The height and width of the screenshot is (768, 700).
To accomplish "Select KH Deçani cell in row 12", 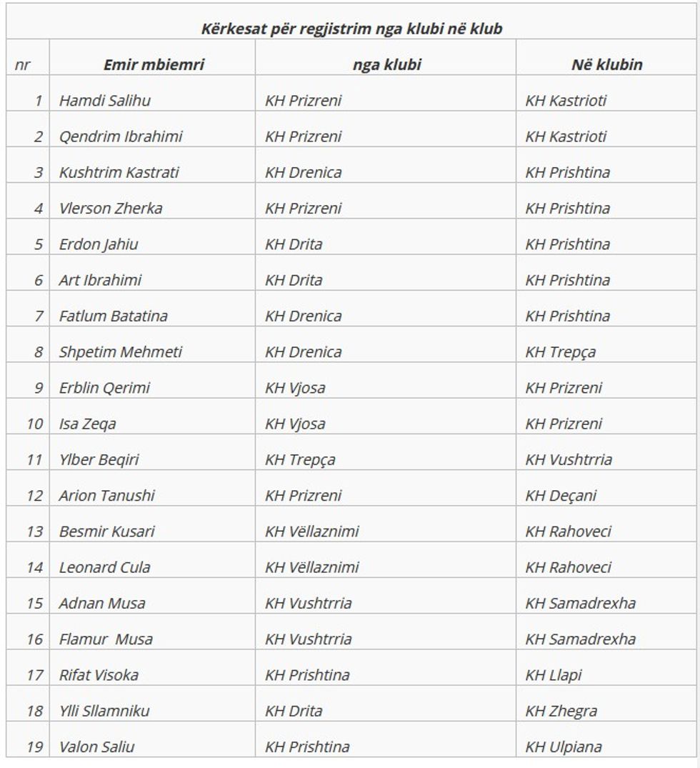I will [561, 496].
